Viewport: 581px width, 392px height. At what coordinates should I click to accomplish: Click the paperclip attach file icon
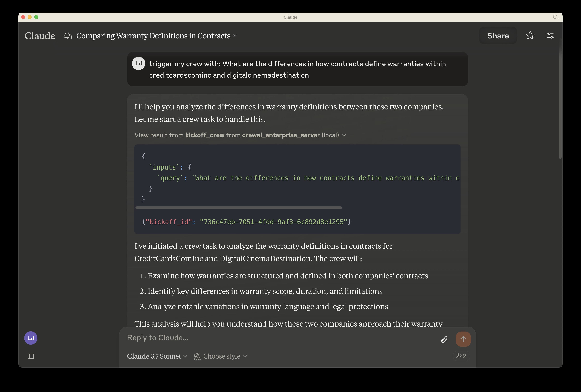(x=444, y=339)
